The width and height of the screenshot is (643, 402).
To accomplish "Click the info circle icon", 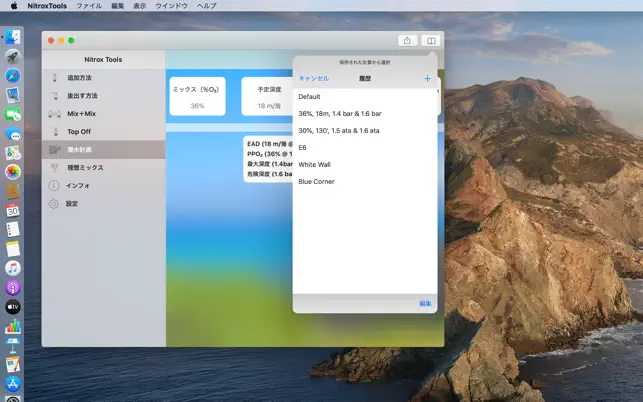I will (x=54, y=186).
